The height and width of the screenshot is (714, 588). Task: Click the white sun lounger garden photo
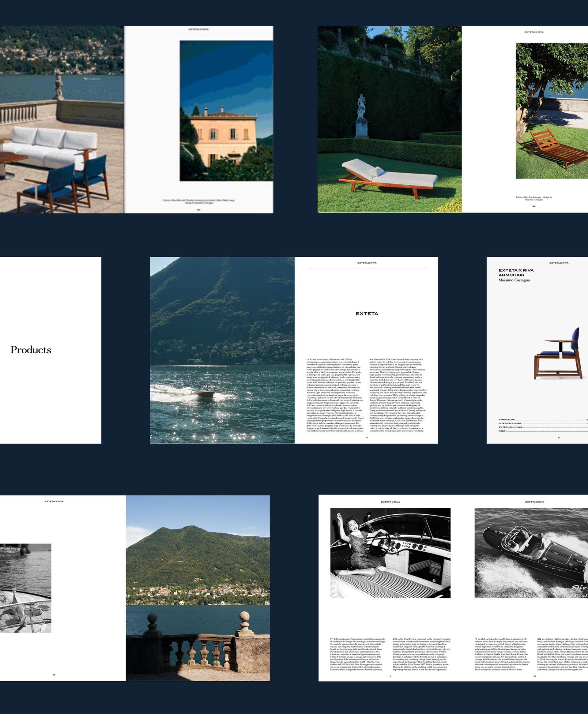tap(390, 176)
